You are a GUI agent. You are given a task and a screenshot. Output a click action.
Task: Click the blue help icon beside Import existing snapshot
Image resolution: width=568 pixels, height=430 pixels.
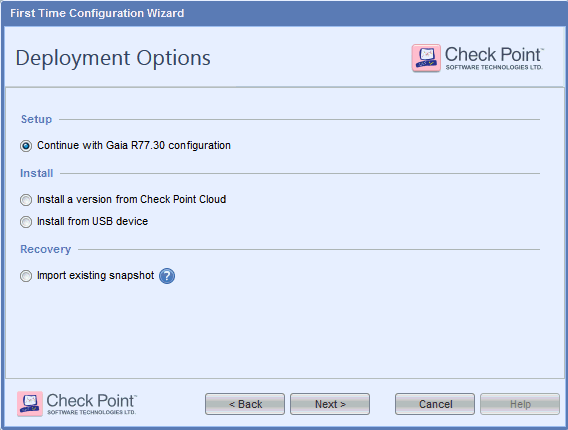tap(167, 276)
